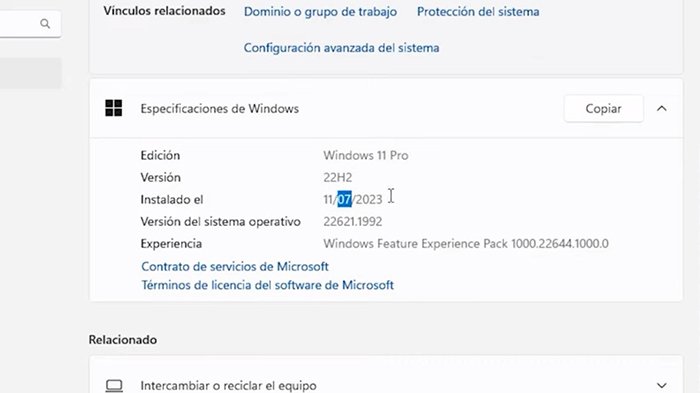Focus the settings search field
Screen dimensions: 700x393
[30, 24]
